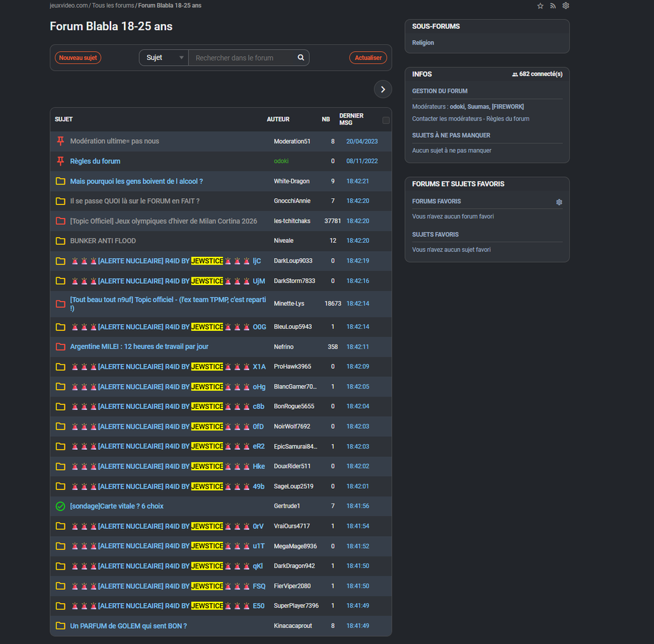
Task: Toggle the checkbox in the topic list header
Action: [x=385, y=120]
